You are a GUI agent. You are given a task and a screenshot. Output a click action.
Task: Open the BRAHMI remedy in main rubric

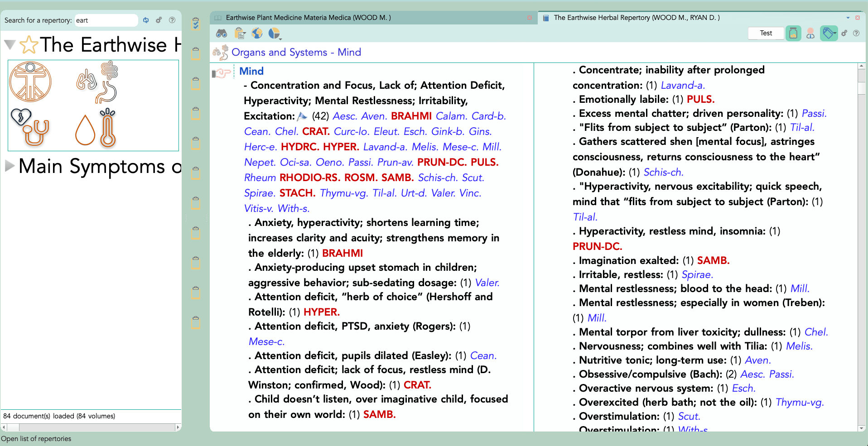coord(411,116)
